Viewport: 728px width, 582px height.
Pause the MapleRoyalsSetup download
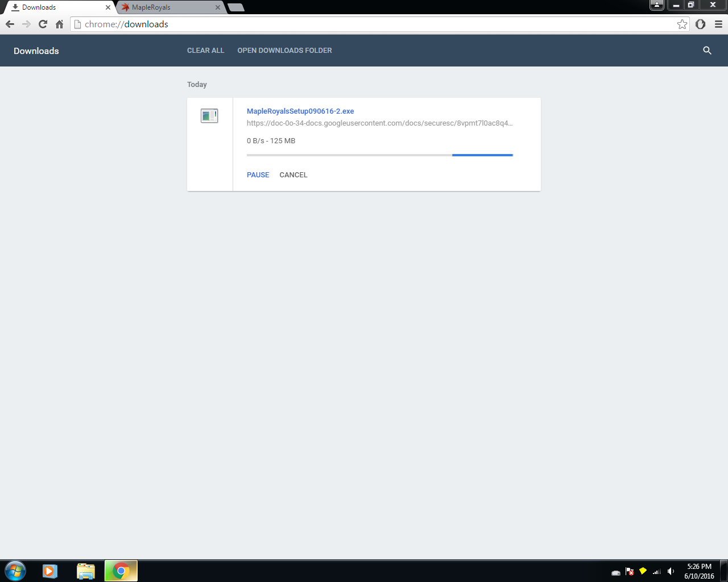click(258, 175)
